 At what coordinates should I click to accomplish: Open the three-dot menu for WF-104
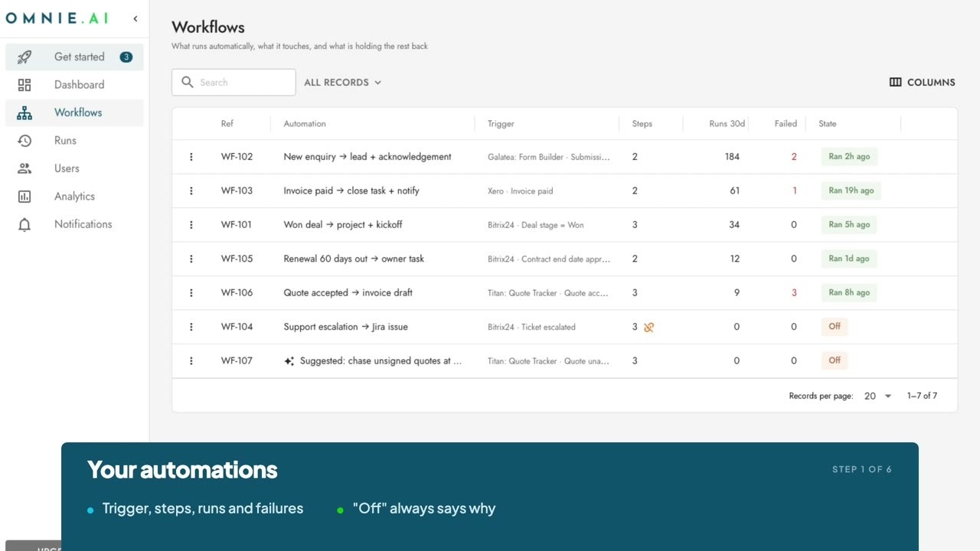[x=191, y=327]
